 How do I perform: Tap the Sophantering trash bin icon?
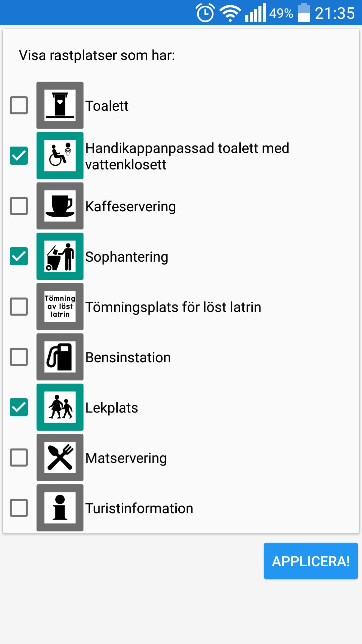(60, 256)
